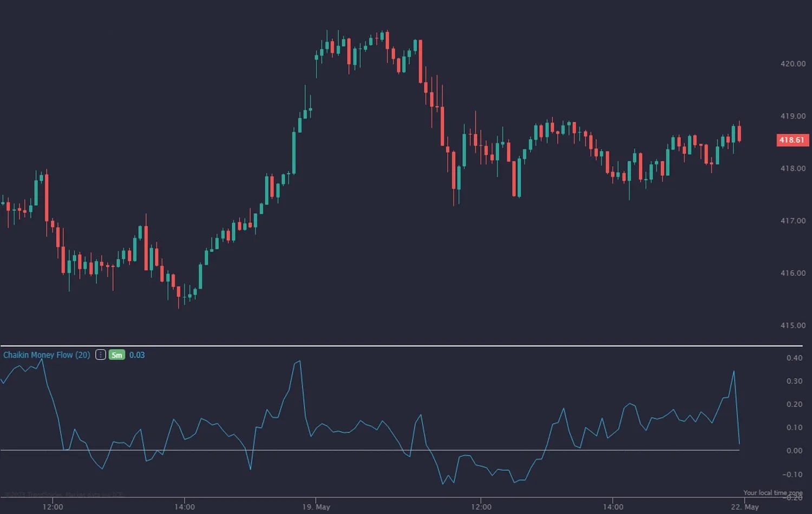Click the 22. May date marker
This screenshot has height=514, width=812.
point(744,507)
